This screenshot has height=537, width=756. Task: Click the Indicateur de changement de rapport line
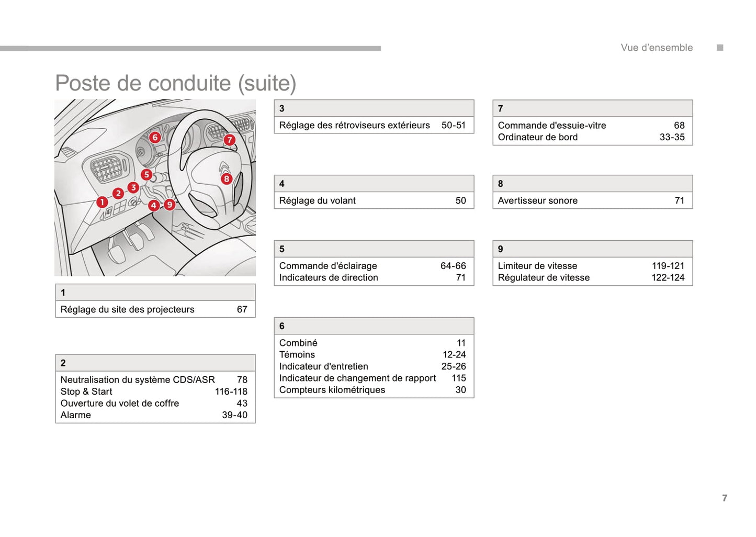(357, 378)
